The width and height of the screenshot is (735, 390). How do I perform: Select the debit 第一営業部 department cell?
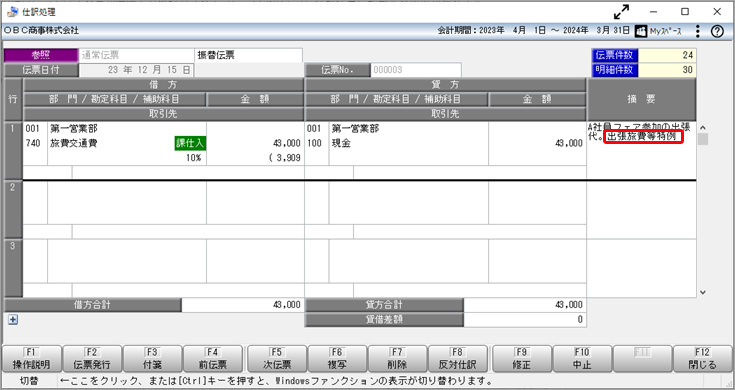coord(74,128)
